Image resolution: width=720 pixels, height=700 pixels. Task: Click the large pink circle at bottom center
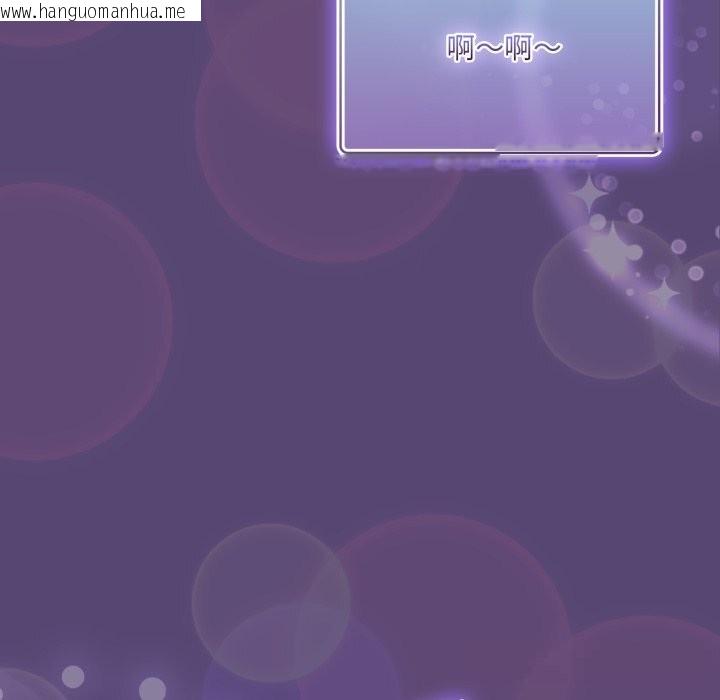450,600
